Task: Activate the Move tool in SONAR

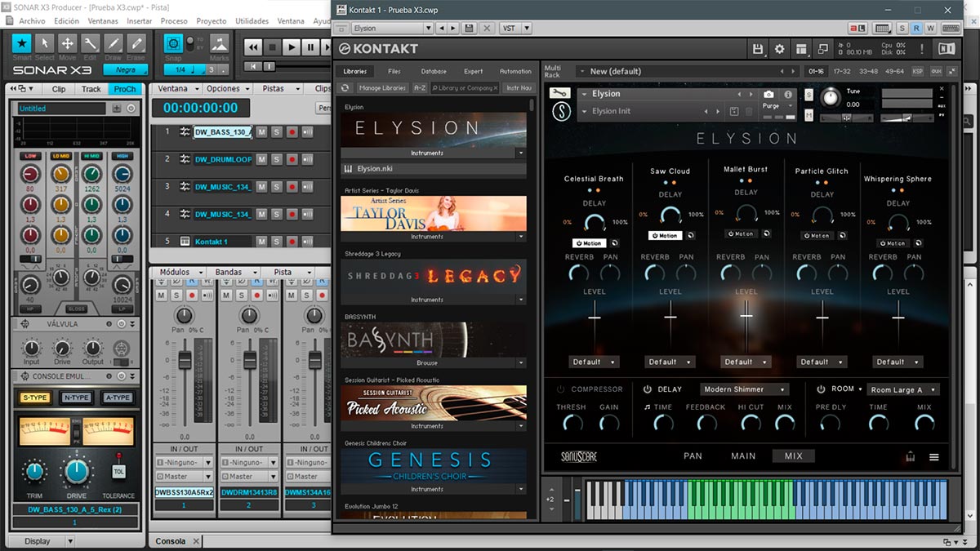Action: 68,44
